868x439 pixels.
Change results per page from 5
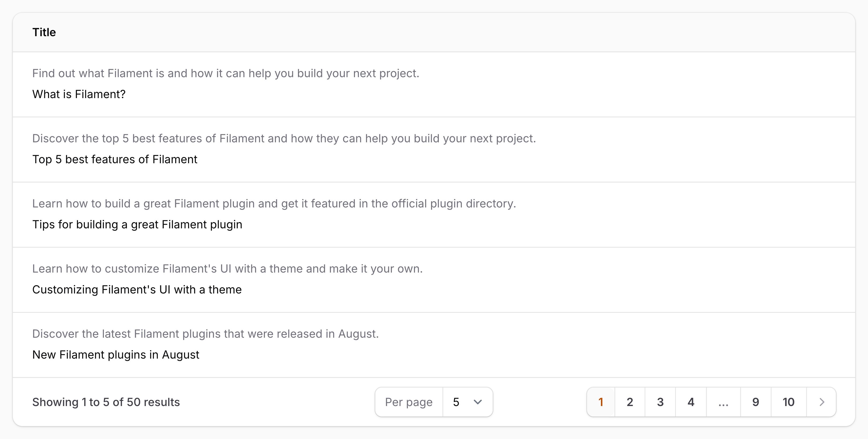click(x=468, y=402)
